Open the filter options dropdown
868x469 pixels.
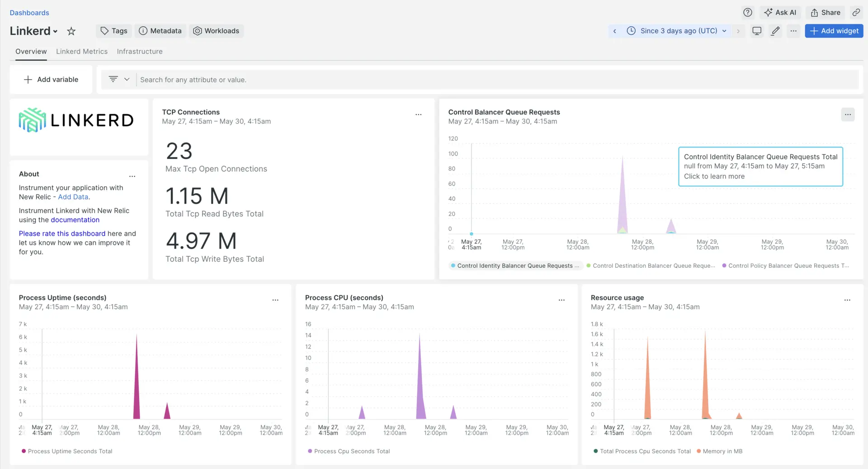119,79
